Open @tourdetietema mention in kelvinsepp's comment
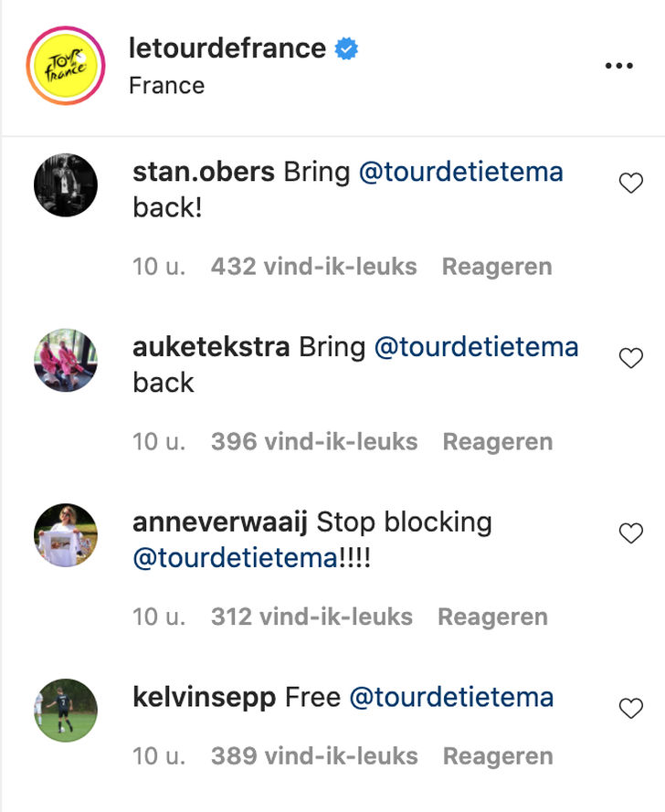Image resolution: width=665 pixels, height=812 pixels. click(x=452, y=699)
